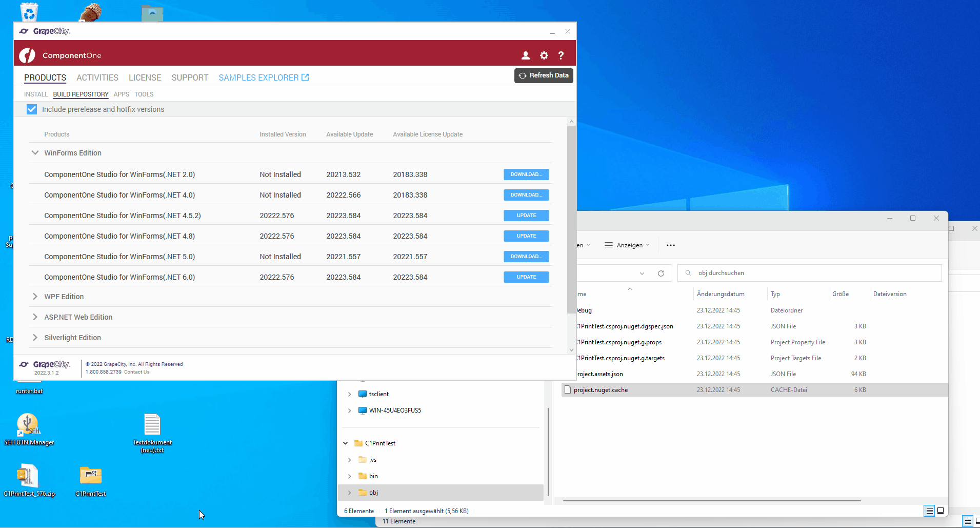Viewport: 980px width, 528px height.
Task: Click the search magnifier icon in Explorer
Action: pos(688,273)
